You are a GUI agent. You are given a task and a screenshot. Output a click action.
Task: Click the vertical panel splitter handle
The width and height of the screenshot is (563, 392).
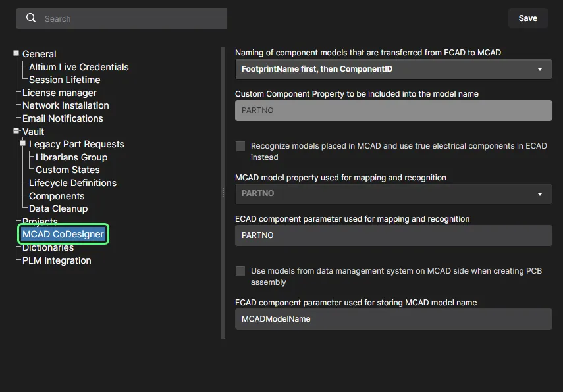click(x=223, y=193)
